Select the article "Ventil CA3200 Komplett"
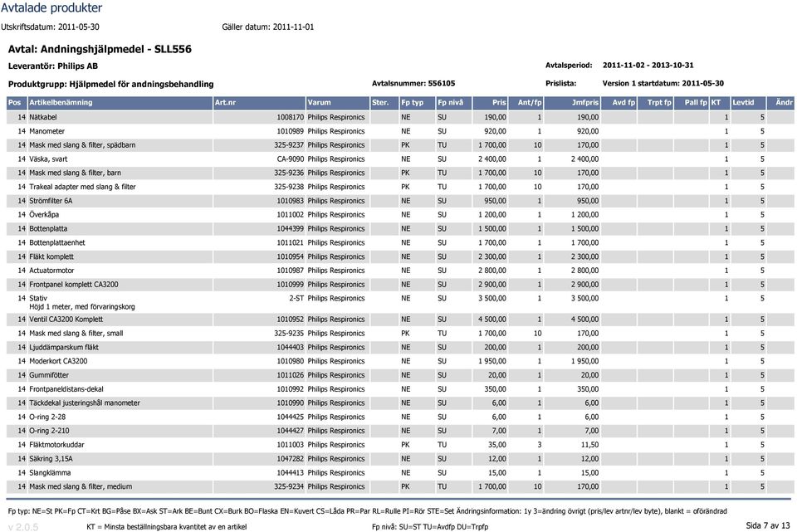The height and width of the screenshot is (532, 797). [x=66, y=320]
